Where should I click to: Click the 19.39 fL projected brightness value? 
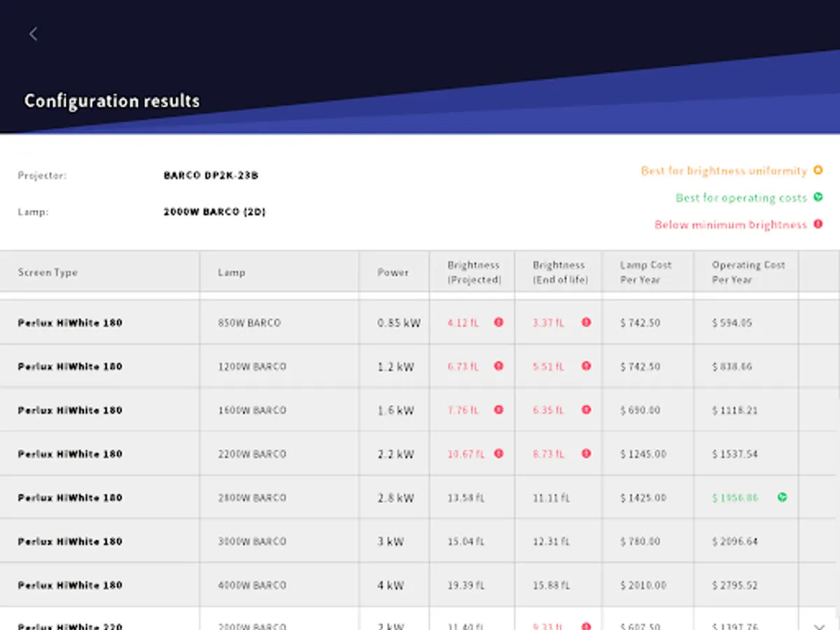tap(465, 585)
